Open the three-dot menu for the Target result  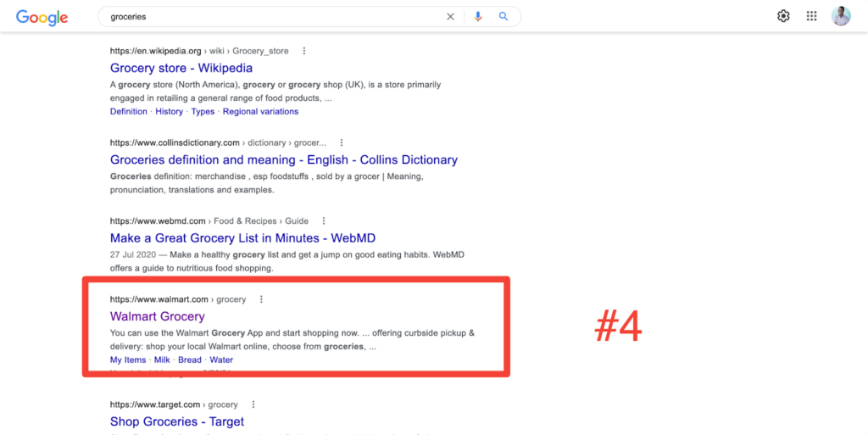pyautogui.click(x=253, y=404)
